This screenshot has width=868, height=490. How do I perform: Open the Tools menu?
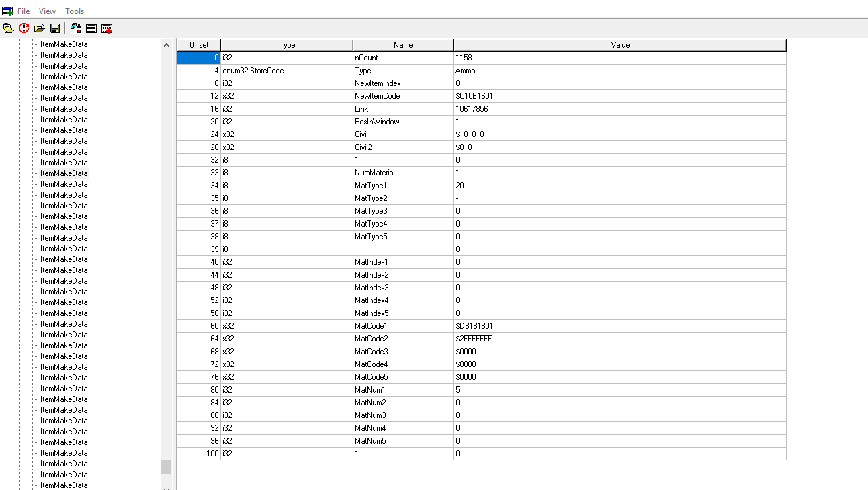click(x=75, y=11)
